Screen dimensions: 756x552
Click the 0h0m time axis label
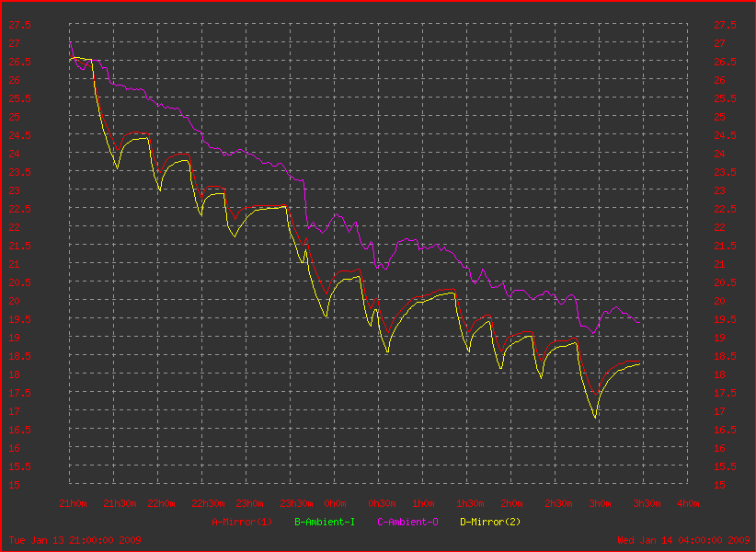335,503
